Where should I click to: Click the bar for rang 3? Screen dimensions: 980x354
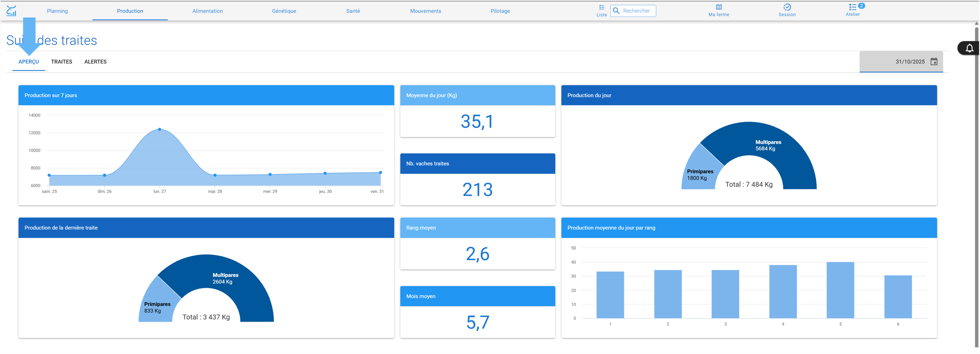(x=725, y=294)
